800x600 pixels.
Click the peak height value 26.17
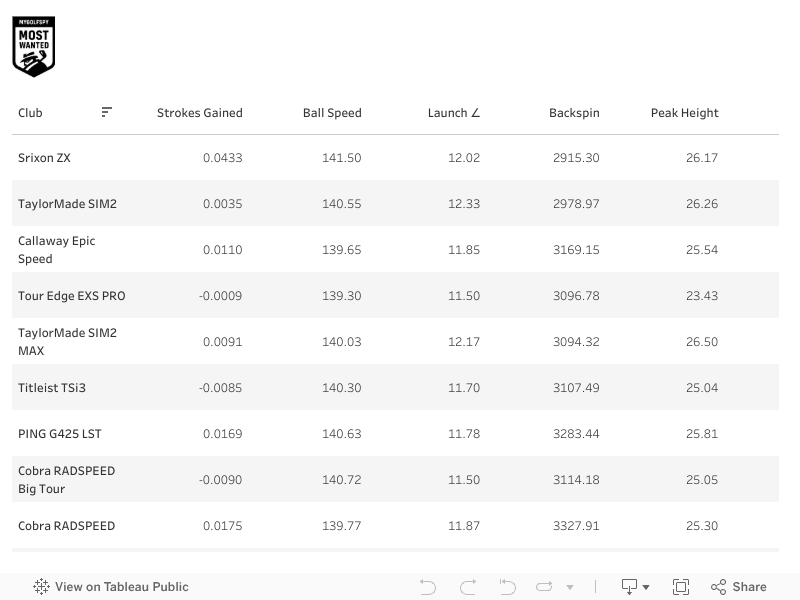tap(702, 158)
